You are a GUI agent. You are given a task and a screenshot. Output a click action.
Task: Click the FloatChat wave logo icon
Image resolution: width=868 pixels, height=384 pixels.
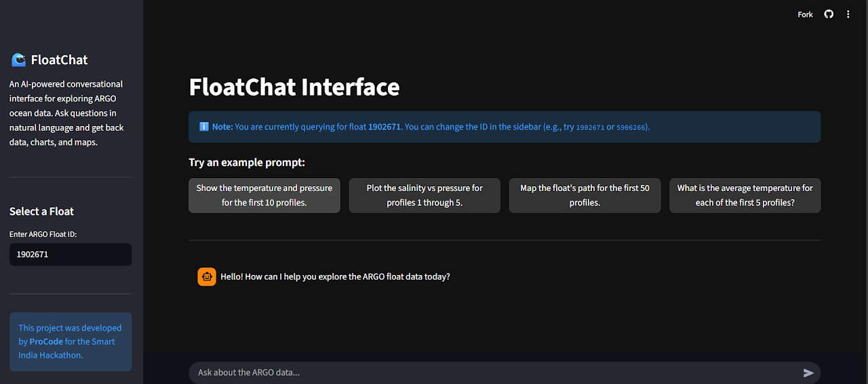click(x=18, y=60)
